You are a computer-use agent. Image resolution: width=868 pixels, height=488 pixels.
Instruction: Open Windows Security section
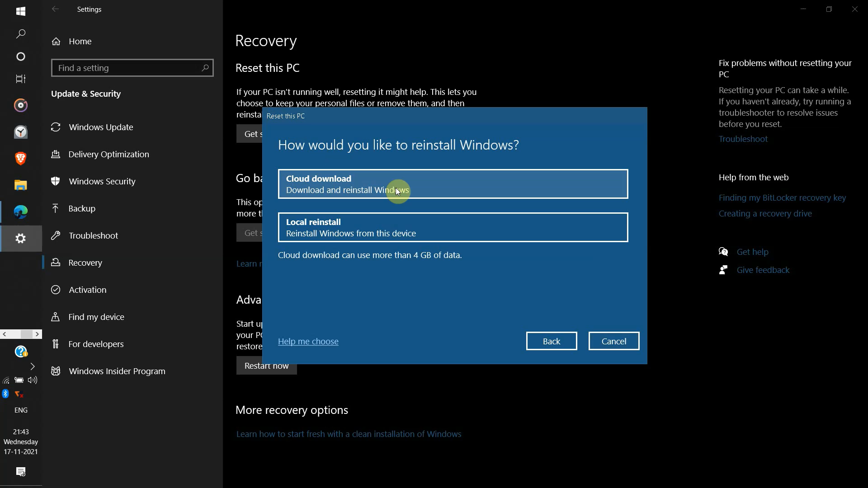102,181
